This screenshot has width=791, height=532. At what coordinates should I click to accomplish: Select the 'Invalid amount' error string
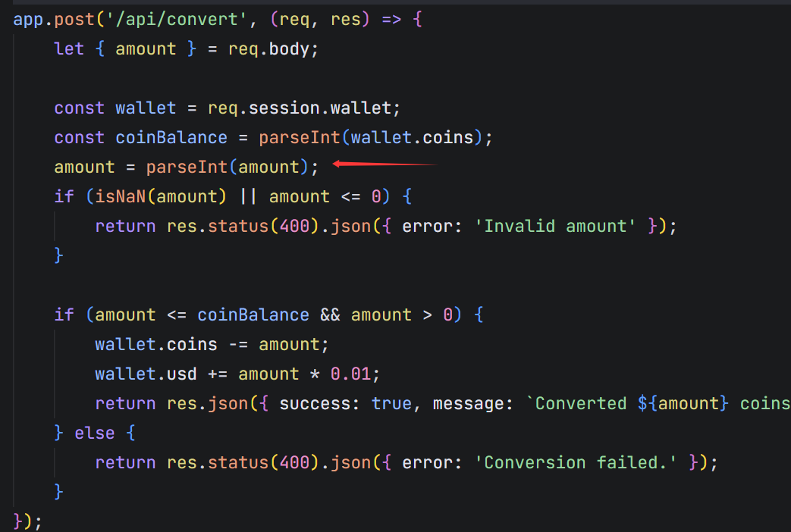click(555, 226)
